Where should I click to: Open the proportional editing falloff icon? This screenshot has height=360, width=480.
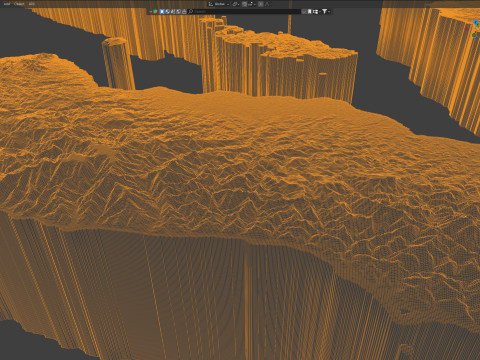(x=267, y=4)
